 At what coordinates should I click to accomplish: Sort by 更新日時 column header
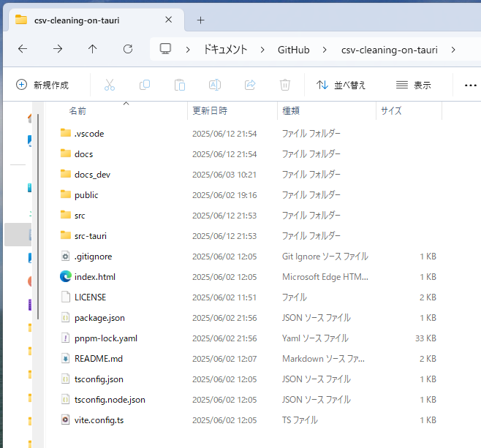click(x=210, y=110)
